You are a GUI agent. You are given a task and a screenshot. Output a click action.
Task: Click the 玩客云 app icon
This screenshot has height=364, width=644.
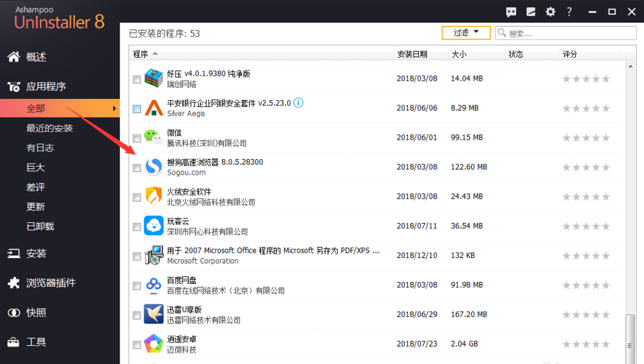[153, 226]
